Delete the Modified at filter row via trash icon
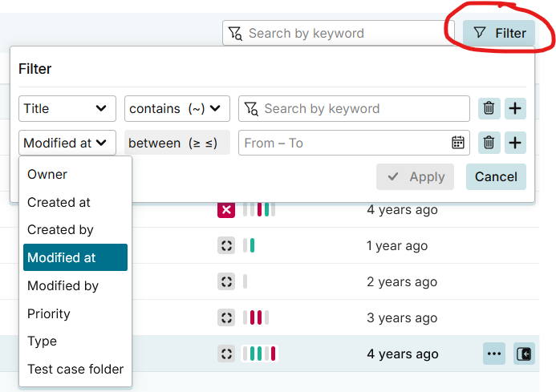This screenshot has height=392, width=556. pos(489,143)
